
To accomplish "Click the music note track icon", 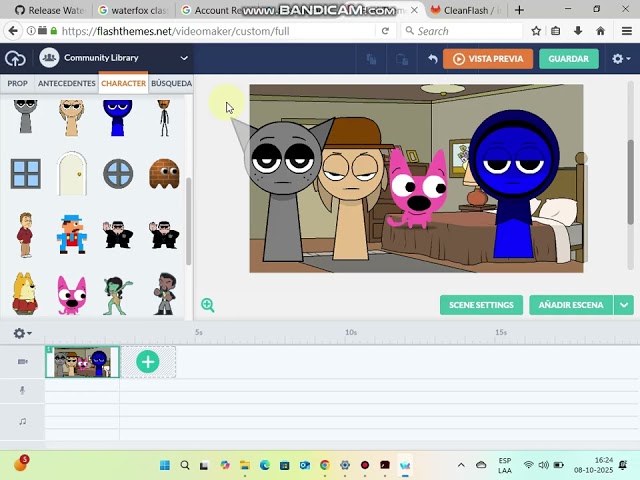I will pos(22,421).
